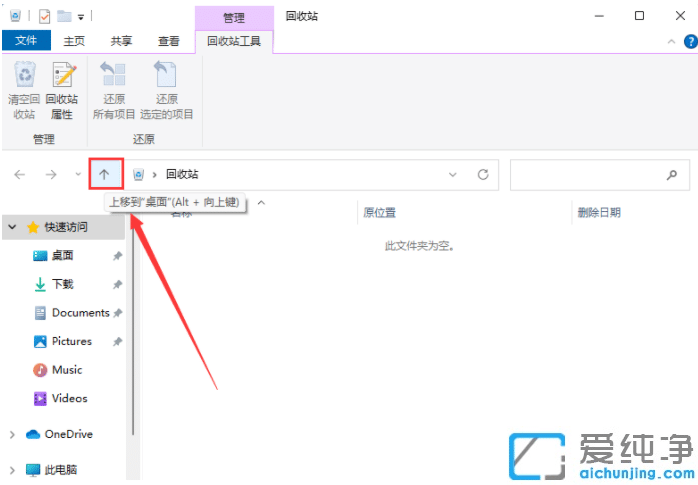
Task: Expand the This PC (此电脑) node
Action: click(12, 469)
